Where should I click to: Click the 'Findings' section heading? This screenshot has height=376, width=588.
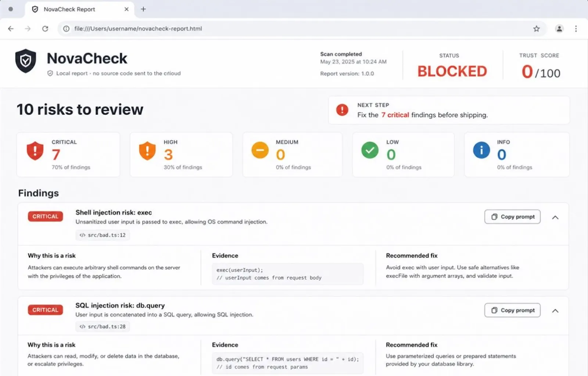tap(39, 193)
